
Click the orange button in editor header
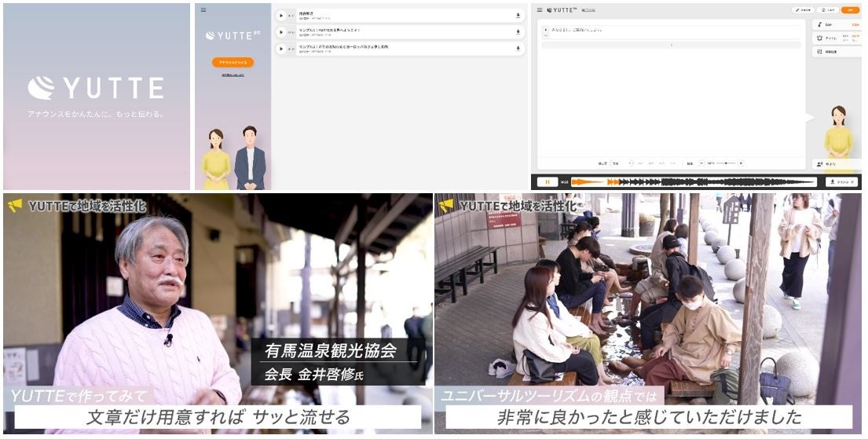850,10
